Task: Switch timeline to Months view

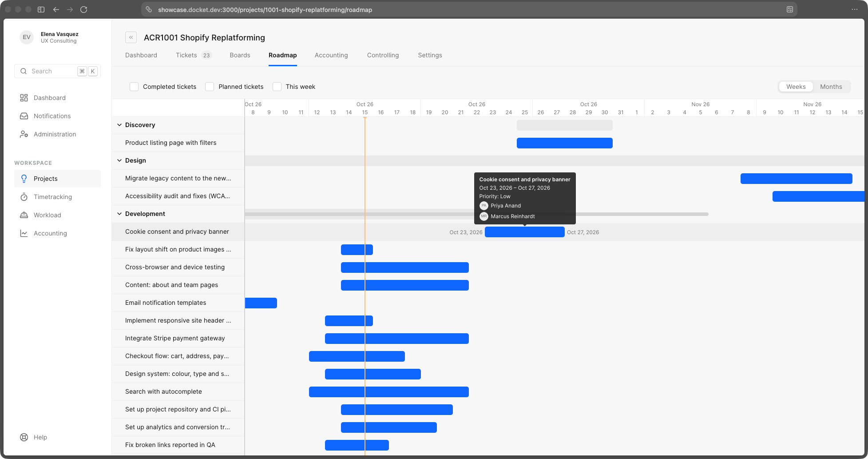Action: coord(831,87)
